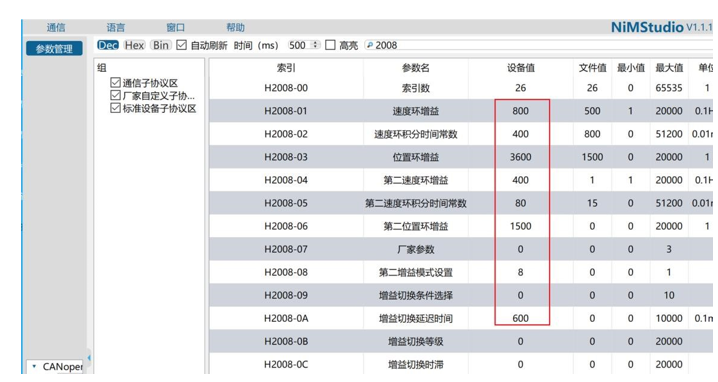Open the 窗口 menu
Screen dimensions: 718x382
(175, 27)
